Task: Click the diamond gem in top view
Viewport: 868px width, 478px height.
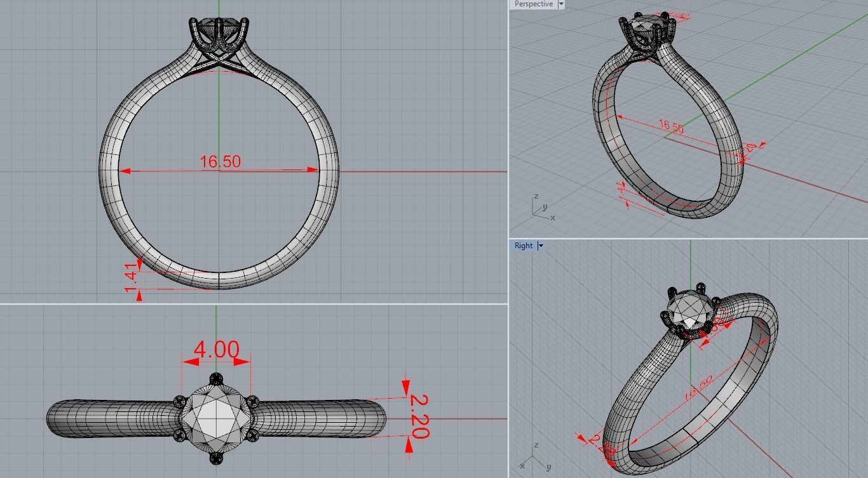Action: pos(215,418)
